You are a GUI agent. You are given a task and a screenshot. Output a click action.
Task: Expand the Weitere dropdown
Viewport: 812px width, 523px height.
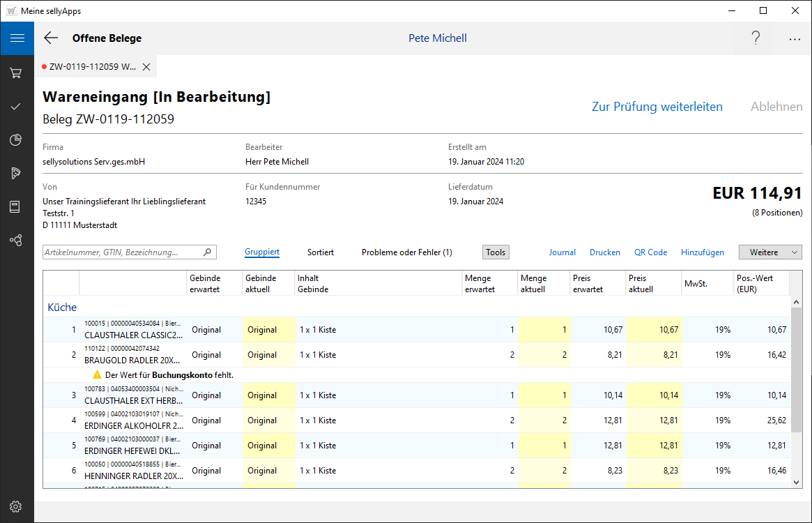pos(770,252)
